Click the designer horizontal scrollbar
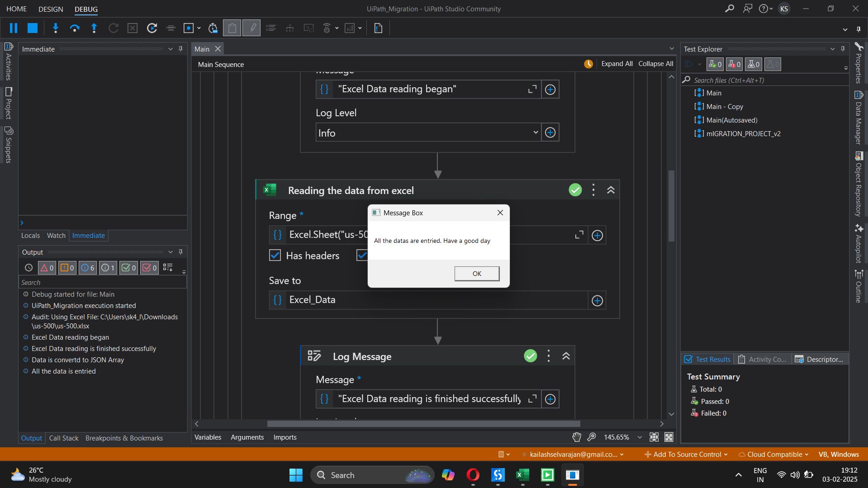 coord(423,424)
